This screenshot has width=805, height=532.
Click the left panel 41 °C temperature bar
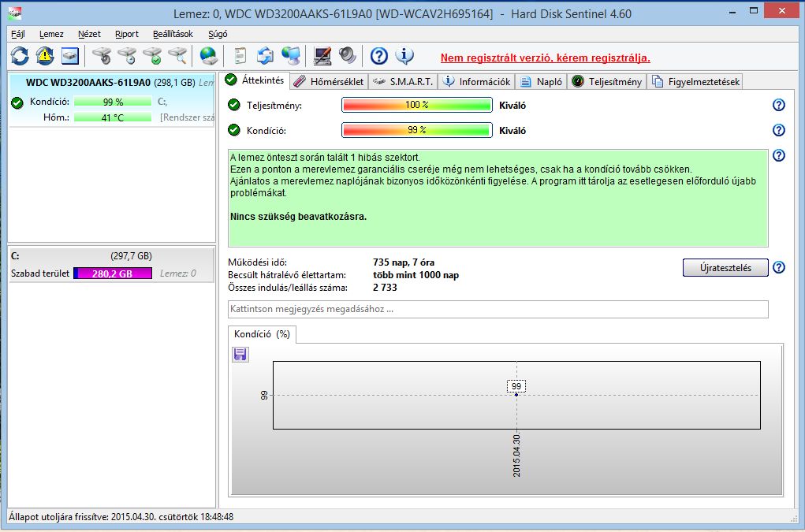pyautogui.click(x=113, y=117)
